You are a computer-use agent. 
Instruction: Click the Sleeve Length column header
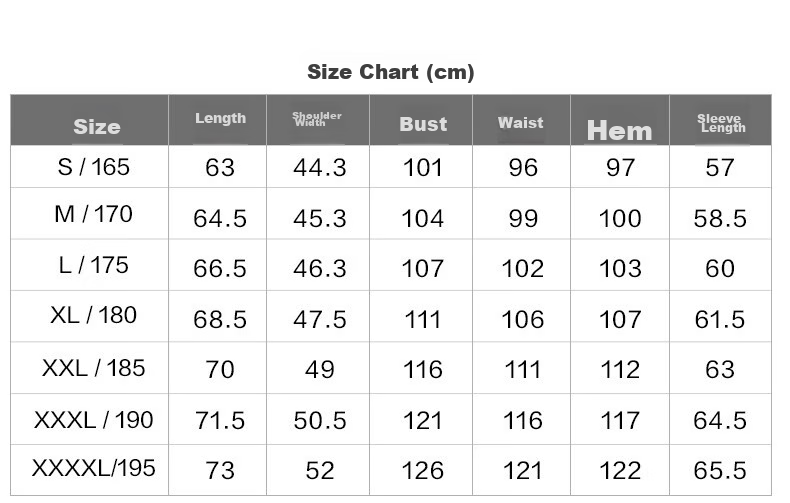(720, 123)
